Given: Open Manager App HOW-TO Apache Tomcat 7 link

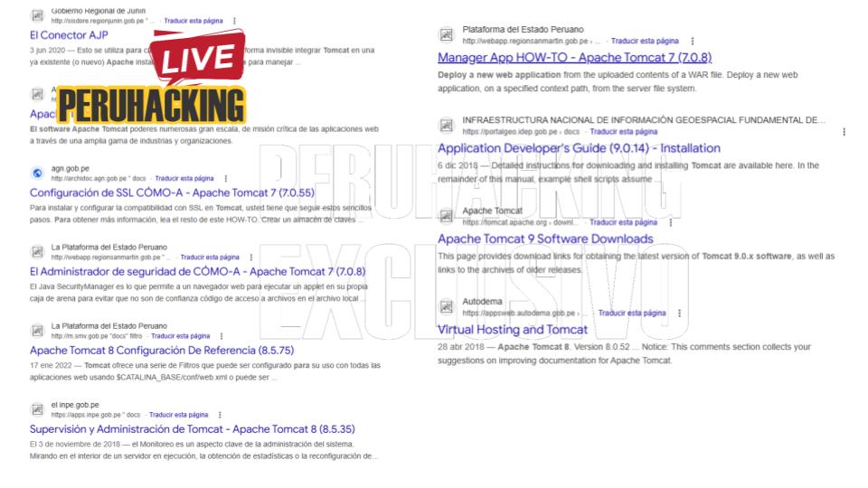Looking at the screenshot, I should coord(575,58).
